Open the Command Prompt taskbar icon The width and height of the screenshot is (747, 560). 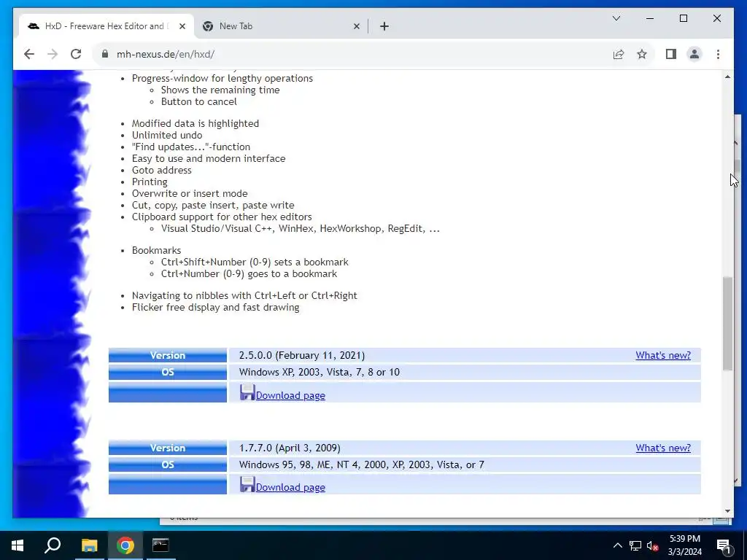(160, 545)
